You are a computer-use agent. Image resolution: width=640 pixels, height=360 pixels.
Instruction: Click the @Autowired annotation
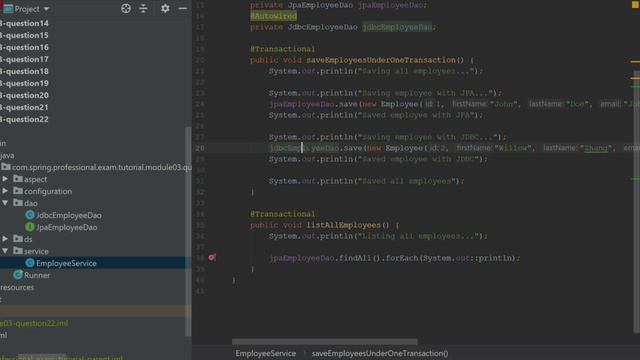click(x=273, y=16)
